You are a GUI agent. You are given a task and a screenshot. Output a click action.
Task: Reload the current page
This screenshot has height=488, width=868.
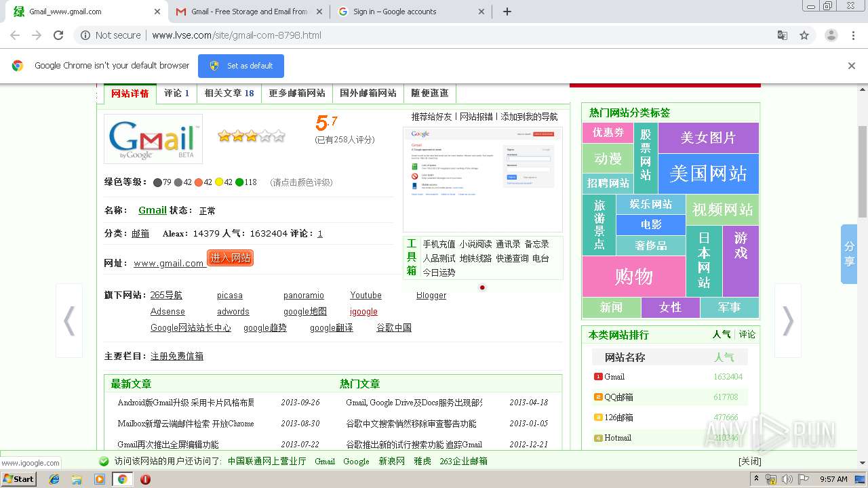(58, 35)
